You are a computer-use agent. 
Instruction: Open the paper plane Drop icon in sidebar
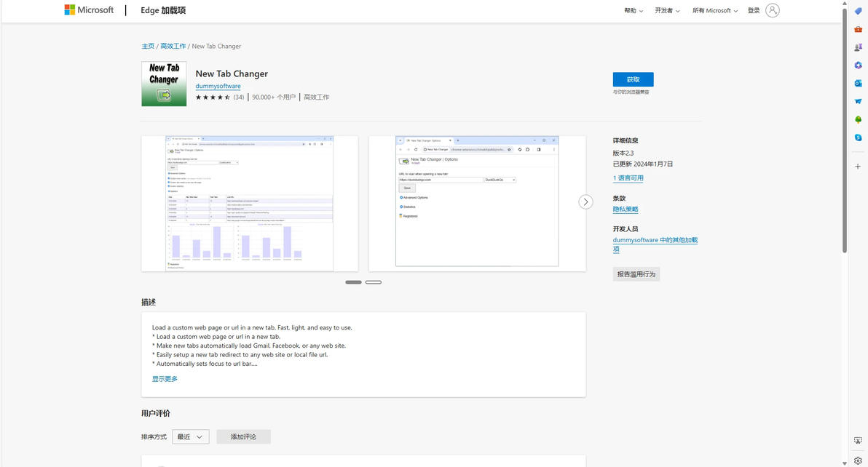coord(858,102)
